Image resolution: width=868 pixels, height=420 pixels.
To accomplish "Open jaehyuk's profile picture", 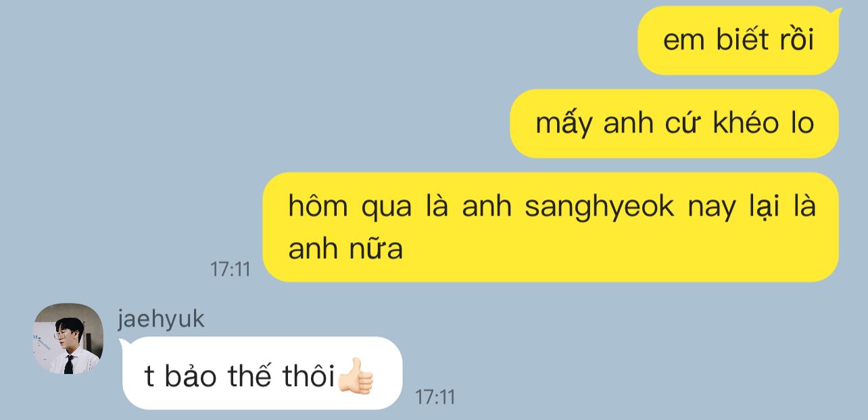I will tap(68, 338).
